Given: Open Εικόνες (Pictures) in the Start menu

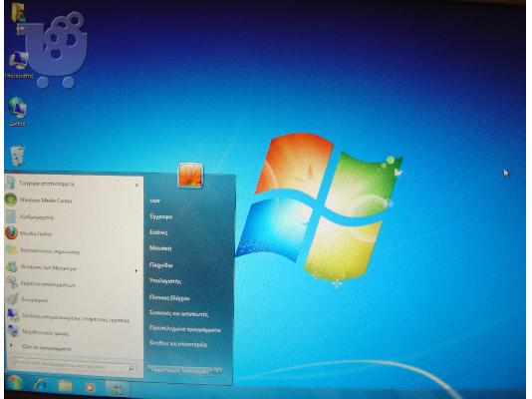Looking at the screenshot, I should point(158,232).
